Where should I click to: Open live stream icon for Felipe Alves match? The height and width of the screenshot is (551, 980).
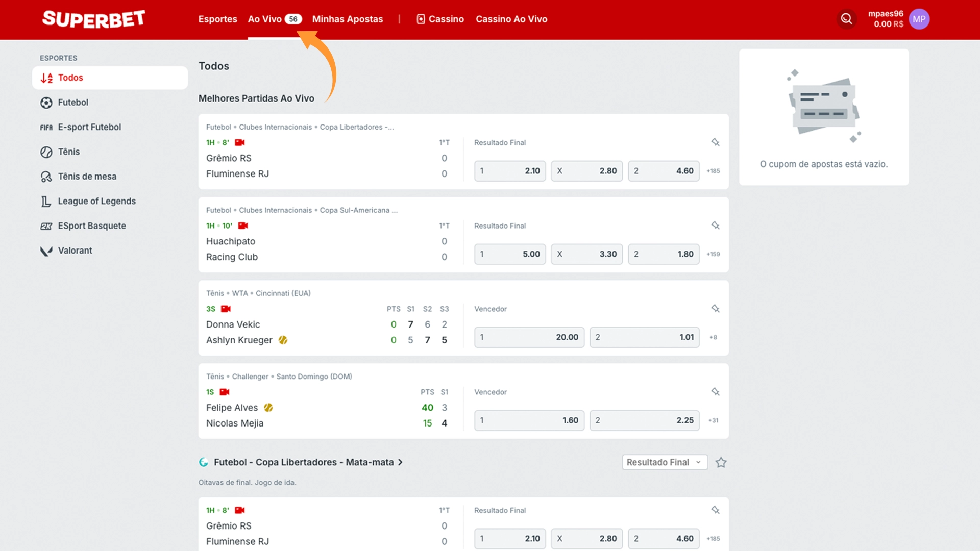coord(225,392)
